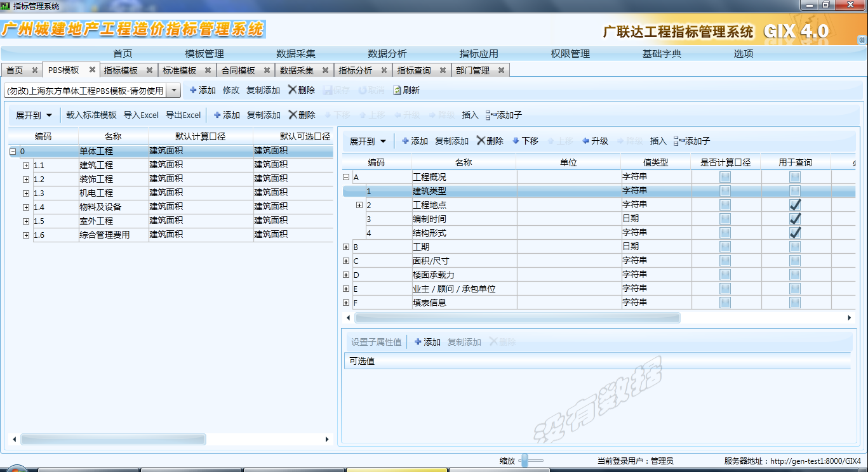Click 插入 in the right attribute grid toolbar
Viewport: 868px width, 472px height.
click(658, 141)
